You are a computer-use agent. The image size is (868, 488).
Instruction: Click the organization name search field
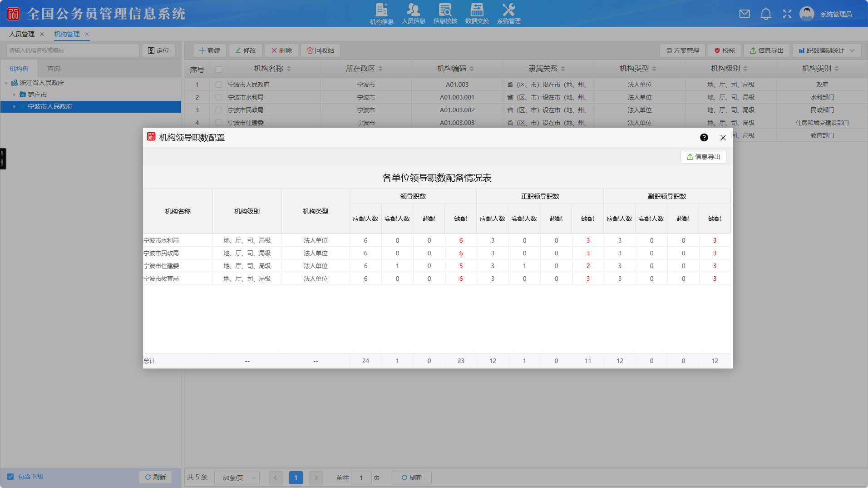pos(73,50)
